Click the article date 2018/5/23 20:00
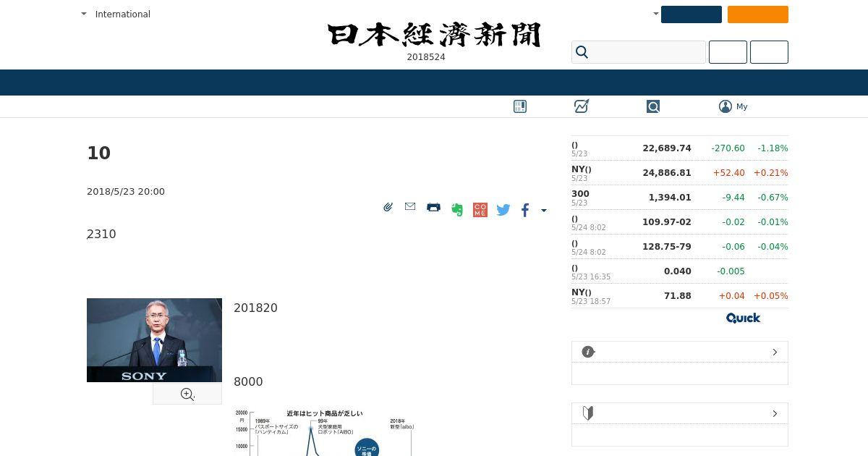868x456 pixels. [x=126, y=192]
